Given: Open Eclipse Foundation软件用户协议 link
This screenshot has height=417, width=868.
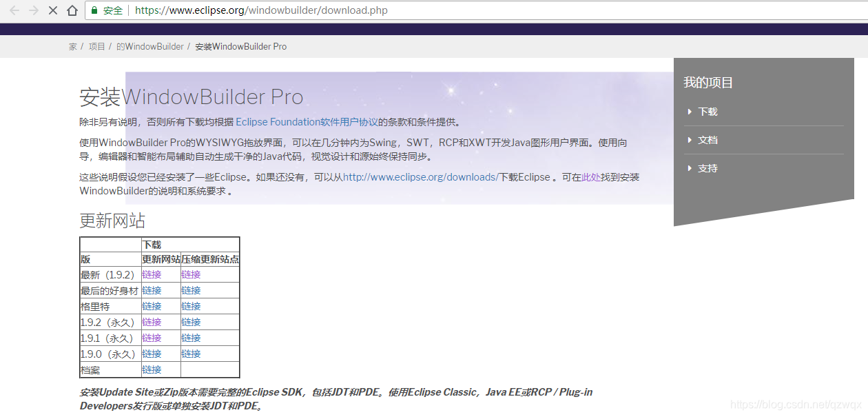Looking at the screenshot, I should 307,122.
